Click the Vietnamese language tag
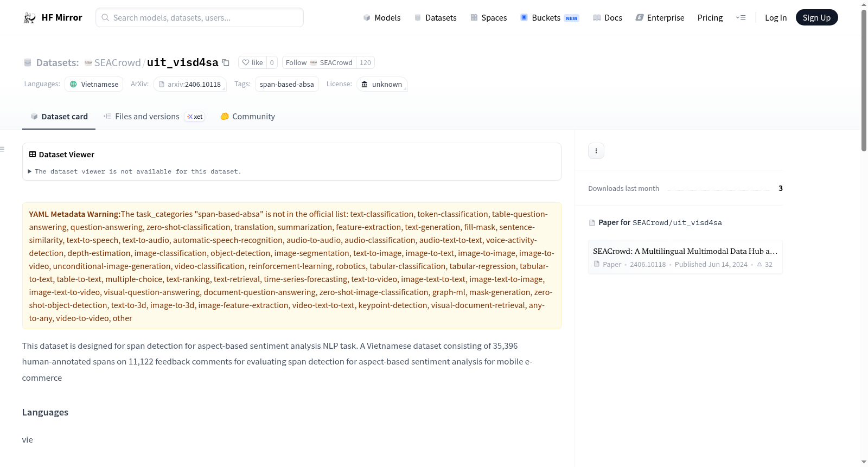This screenshot has width=868, height=467. point(94,84)
